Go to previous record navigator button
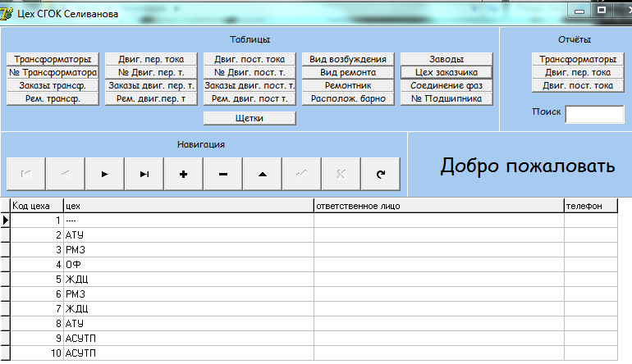This screenshot has width=632, height=364. pyautogui.click(x=66, y=174)
